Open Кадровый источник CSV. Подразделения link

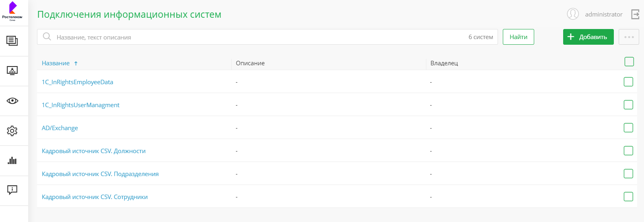(100, 174)
